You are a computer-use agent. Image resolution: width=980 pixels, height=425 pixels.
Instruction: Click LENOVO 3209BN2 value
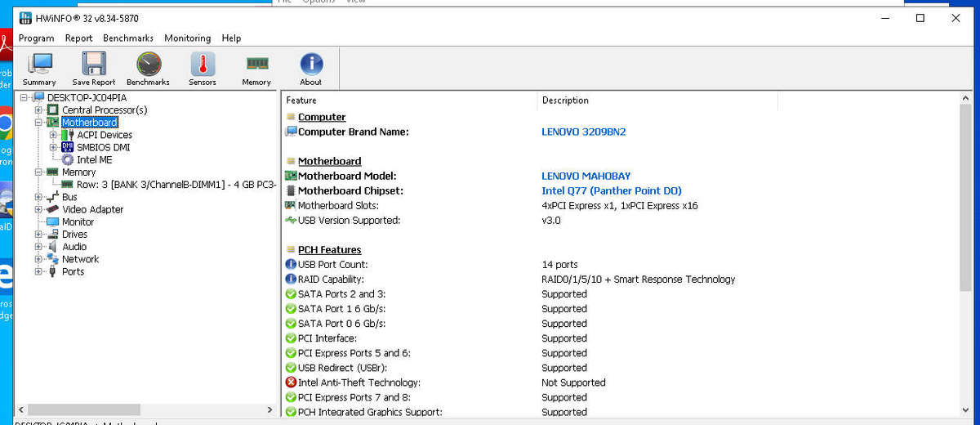pos(583,132)
